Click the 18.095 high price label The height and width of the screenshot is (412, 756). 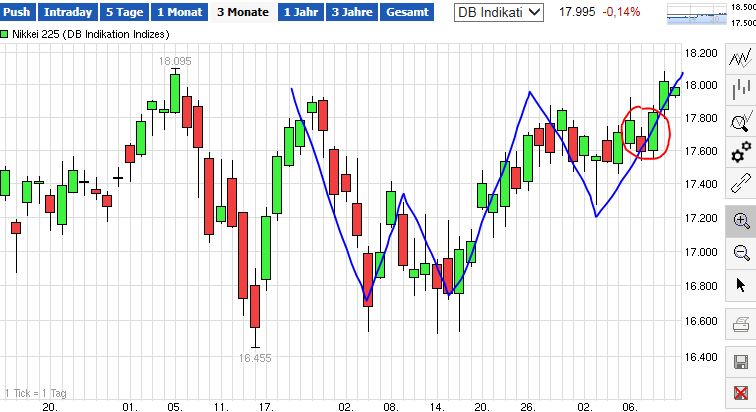175,61
